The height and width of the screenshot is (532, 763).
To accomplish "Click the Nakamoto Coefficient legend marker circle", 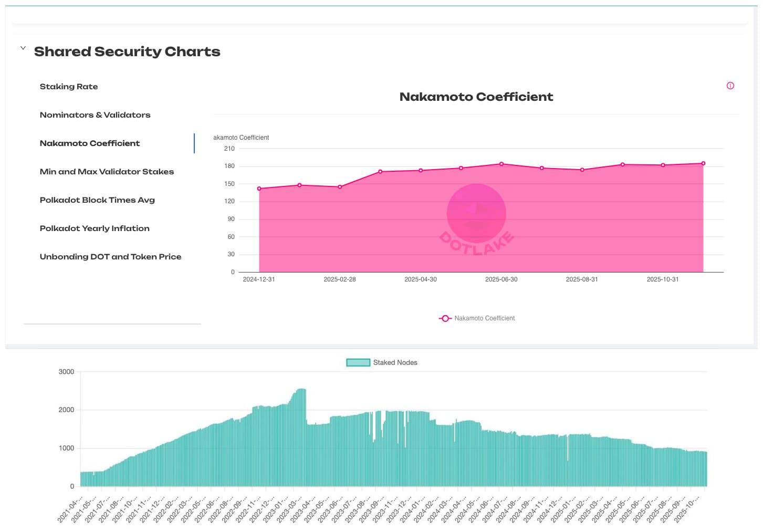I will (x=445, y=318).
